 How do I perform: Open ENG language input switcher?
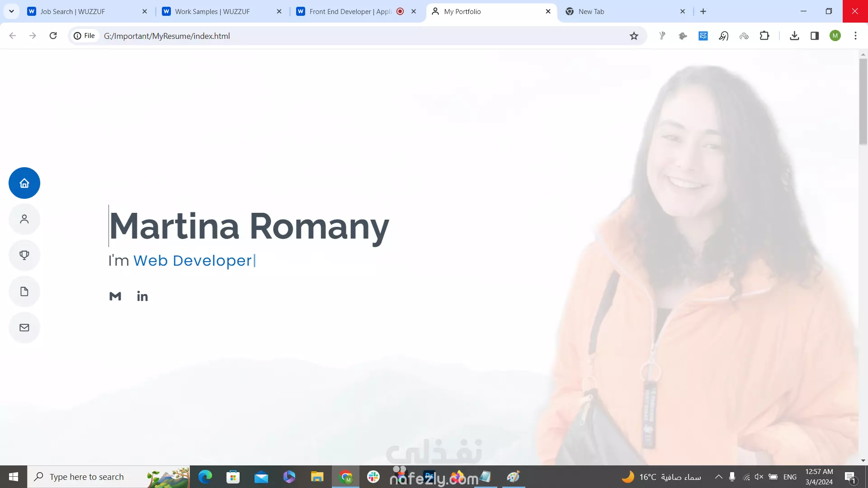[790, 477]
